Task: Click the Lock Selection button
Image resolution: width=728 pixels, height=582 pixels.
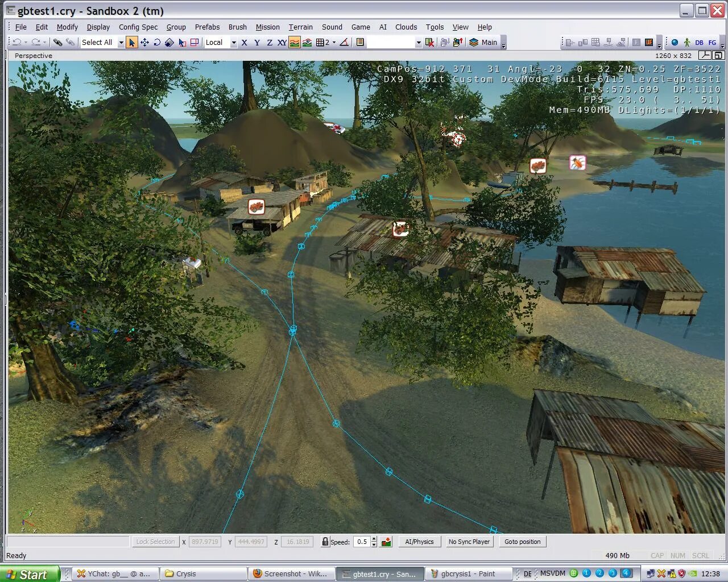Action: 155,542
